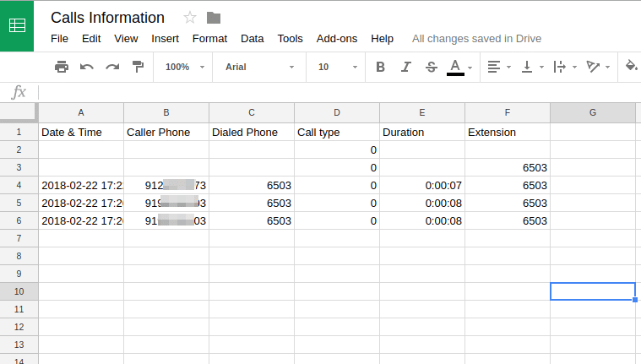Select row 5 Date & Time cell
Screen dimensions: 641x364
81,204
